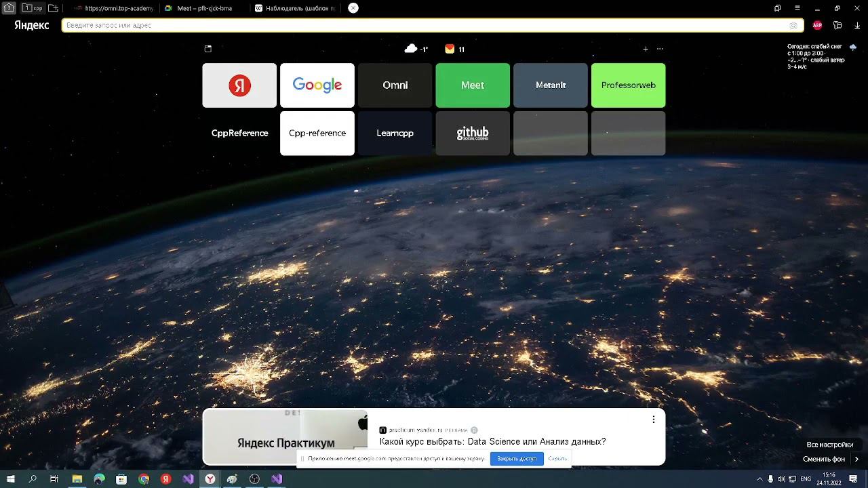Switch to the Наблюдатель tab

click(296, 8)
